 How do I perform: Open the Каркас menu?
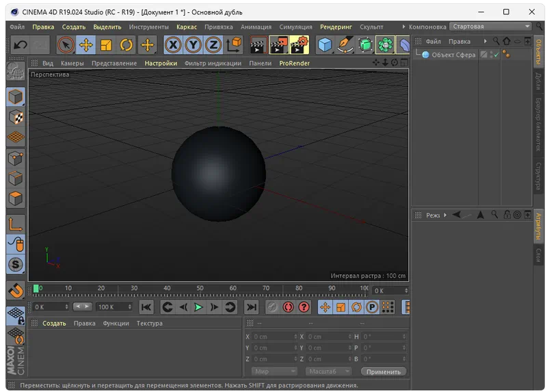(x=187, y=27)
